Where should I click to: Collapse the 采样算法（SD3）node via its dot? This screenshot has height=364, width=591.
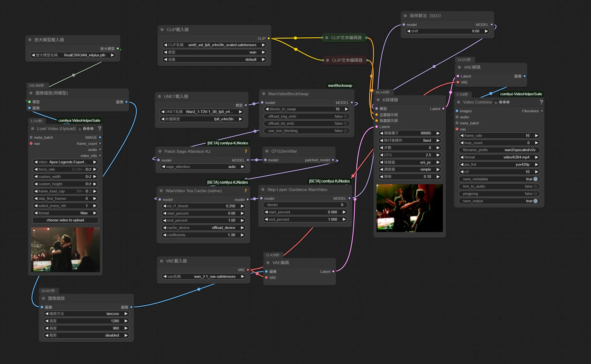click(405, 16)
